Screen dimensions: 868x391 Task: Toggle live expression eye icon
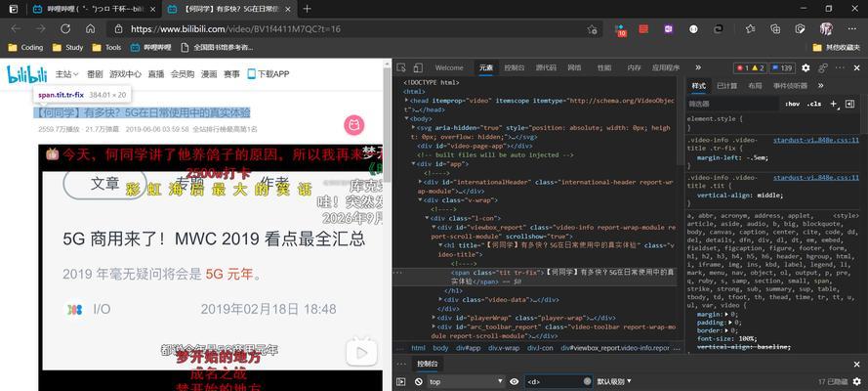(515, 381)
